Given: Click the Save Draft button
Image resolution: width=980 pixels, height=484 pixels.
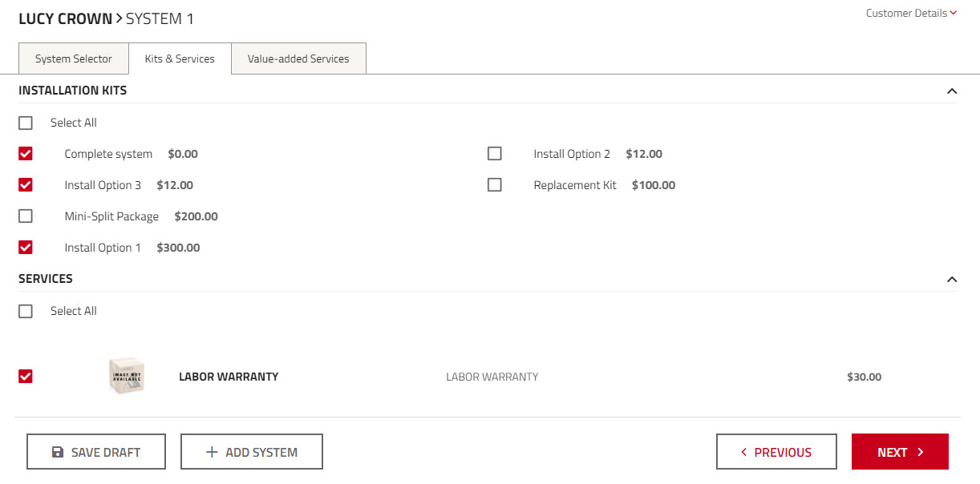Looking at the screenshot, I should pos(96,452).
